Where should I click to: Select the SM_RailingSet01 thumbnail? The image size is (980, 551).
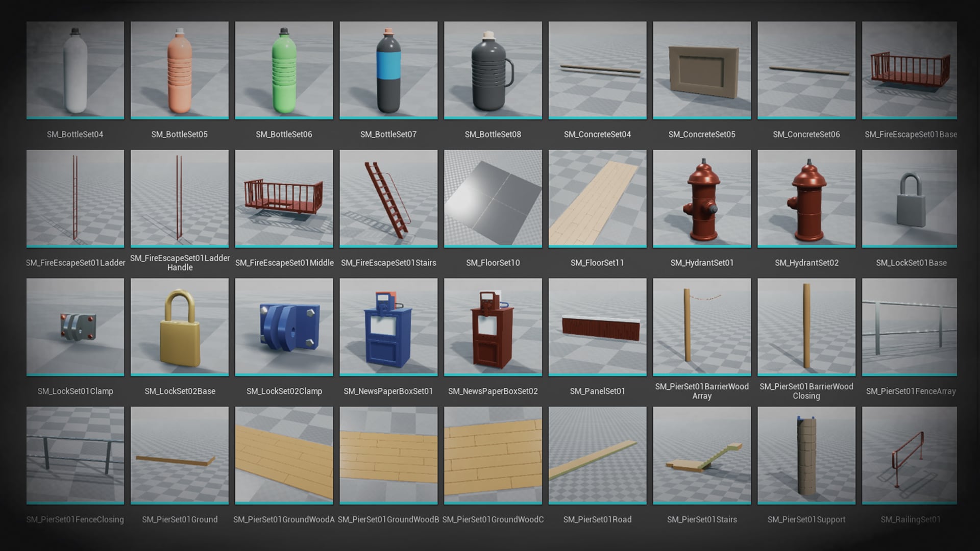point(910,456)
